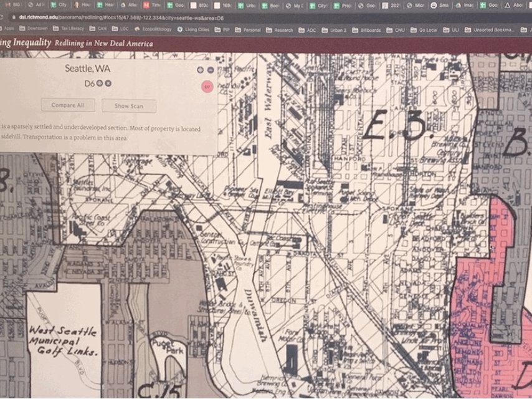This screenshot has height=399, width=532.
Task: Close area D6 with the X icon
Action: [108, 83]
